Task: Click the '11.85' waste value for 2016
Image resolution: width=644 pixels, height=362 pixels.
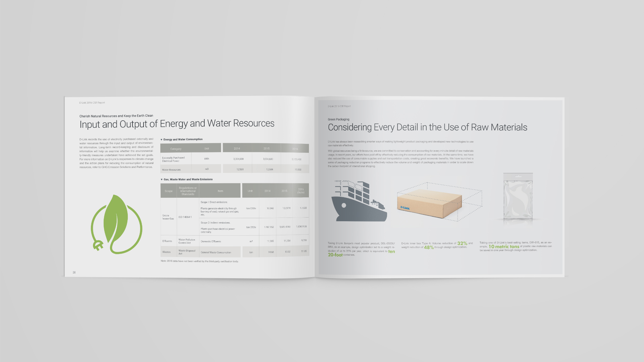Action: tap(304, 251)
